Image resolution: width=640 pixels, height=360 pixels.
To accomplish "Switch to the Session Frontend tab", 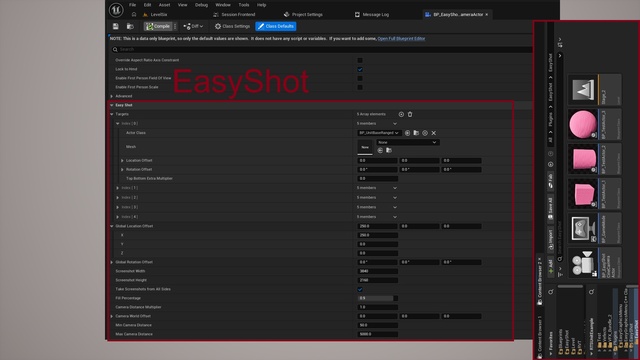I will pyautogui.click(x=234, y=14).
